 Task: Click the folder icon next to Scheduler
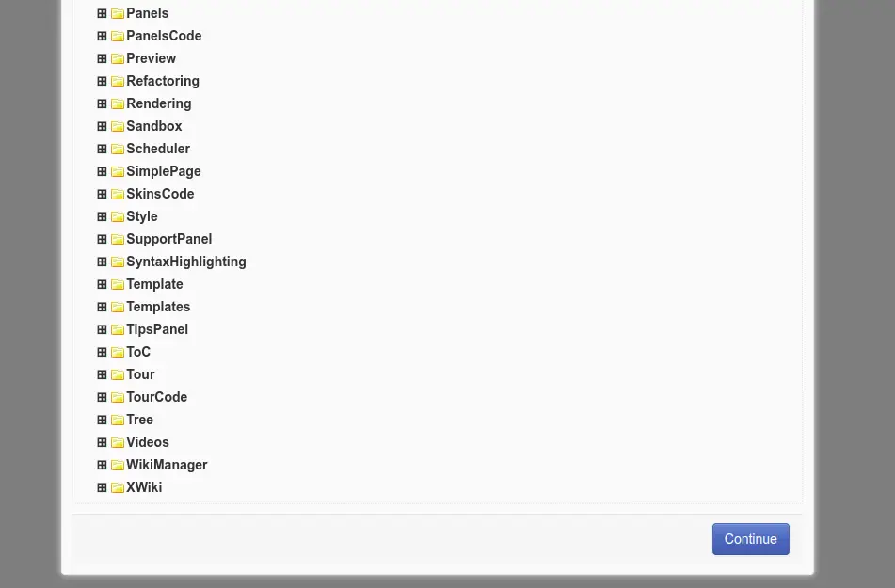(118, 149)
